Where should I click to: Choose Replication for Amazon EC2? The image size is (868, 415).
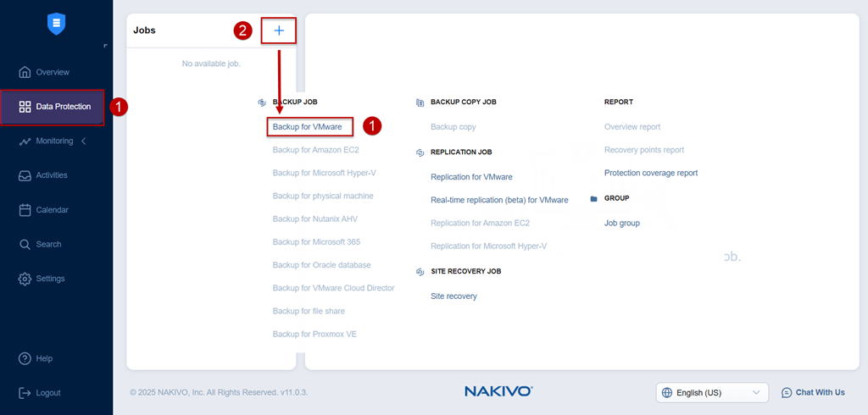[480, 223]
